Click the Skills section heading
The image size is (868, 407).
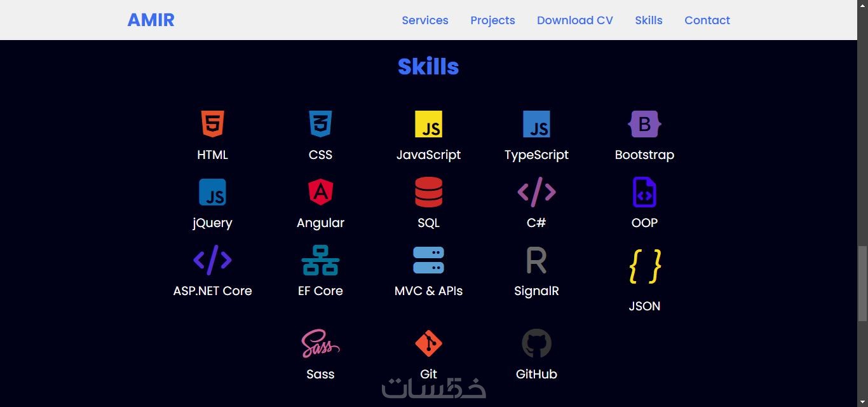tap(428, 67)
